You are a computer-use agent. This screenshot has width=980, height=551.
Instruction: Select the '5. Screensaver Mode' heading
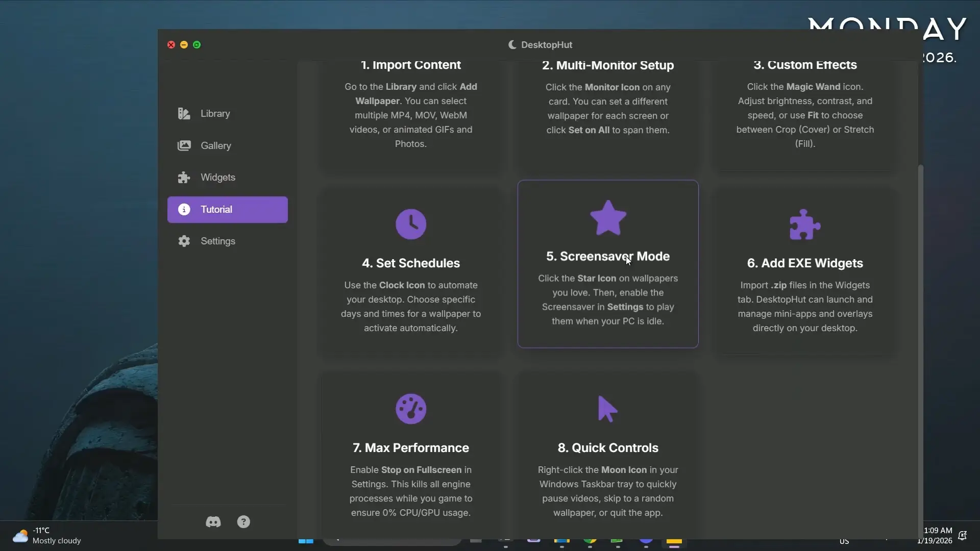point(608,257)
